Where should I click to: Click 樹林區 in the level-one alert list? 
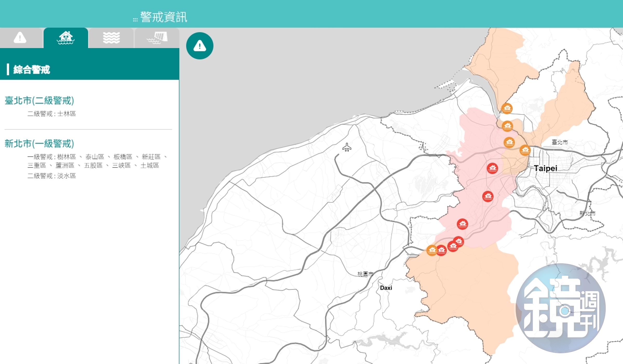pyautogui.click(x=66, y=157)
